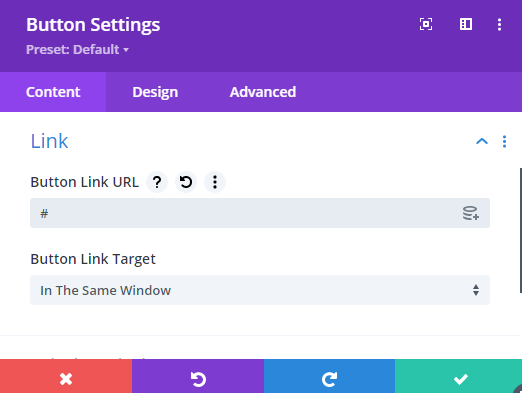
Task: Collapse the Link section chevron
Action: pos(482,141)
